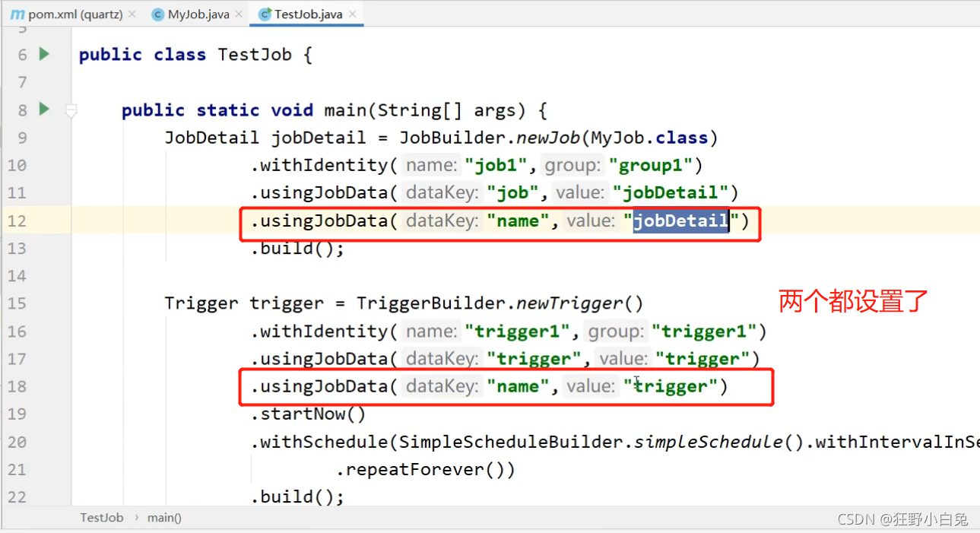Click "trigger" value string on line 18
This screenshot has height=533, width=980.
click(x=671, y=386)
